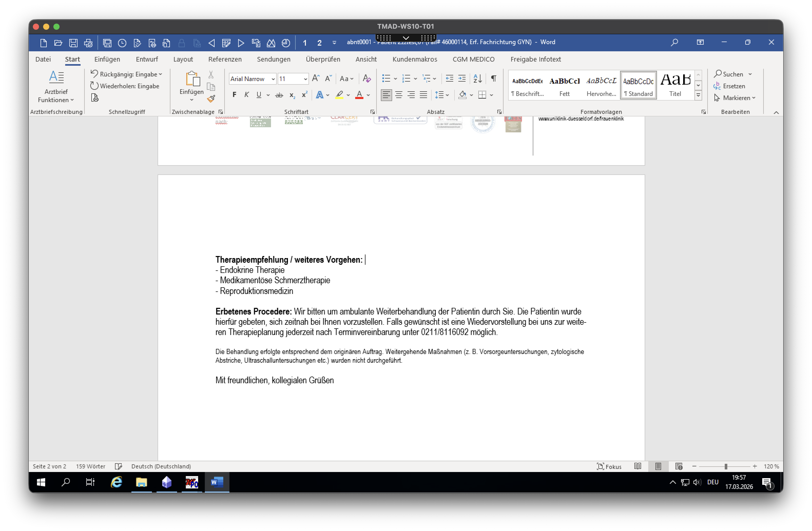Click the Increase Indent icon
Image resolution: width=812 pixels, height=531 pixels.
462,78
